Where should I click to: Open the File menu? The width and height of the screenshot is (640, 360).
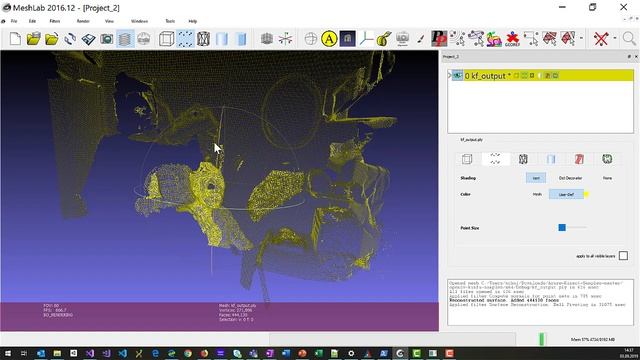14,21
